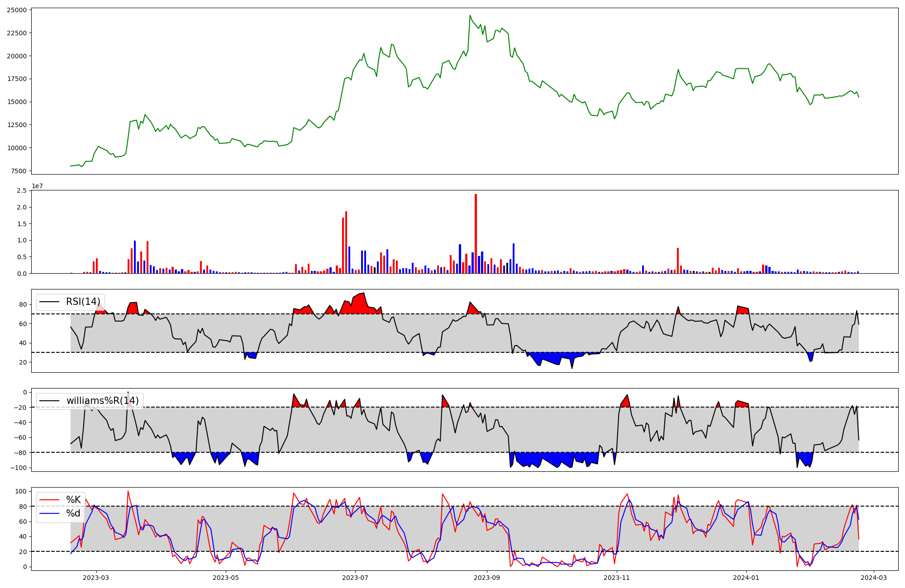
Task: Click the %d legend entry text
Action: coord(73,513)
